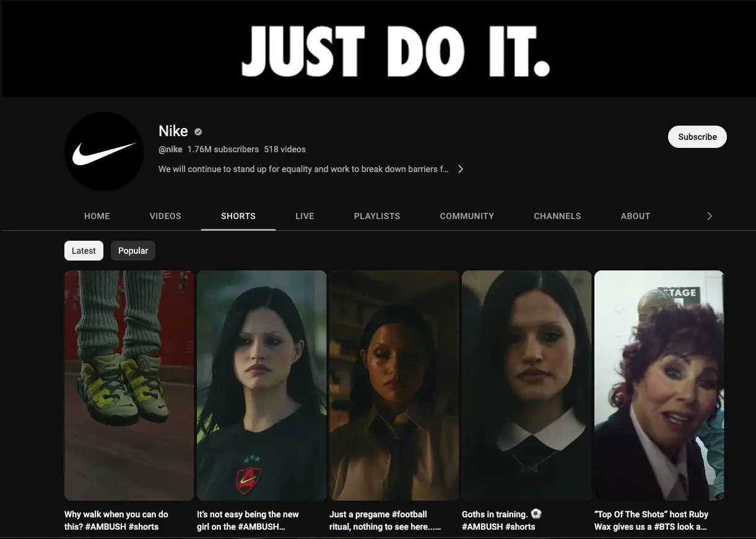This screenshot has width=756, height=539.
Task: Click title "Top Of The Shots host Ruby Wax"
Action: 651,520
